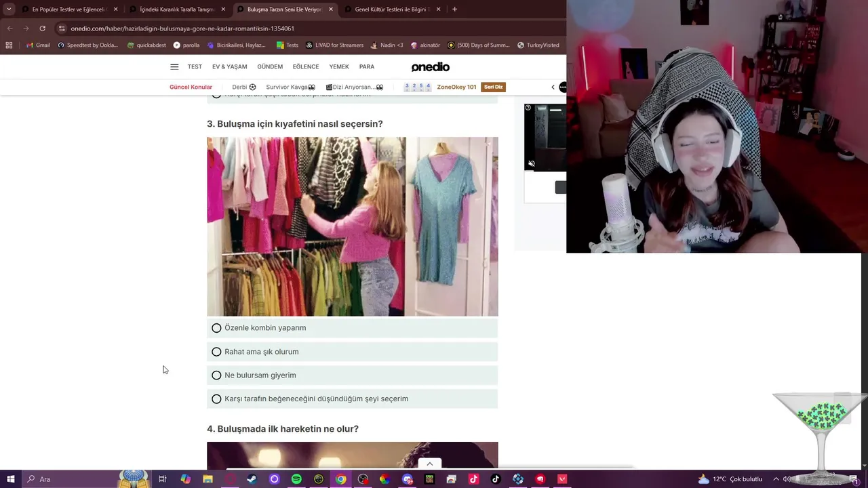Unmute the sidebar video ad
Viewport: 868px width, 488px height.
point(532,163)
